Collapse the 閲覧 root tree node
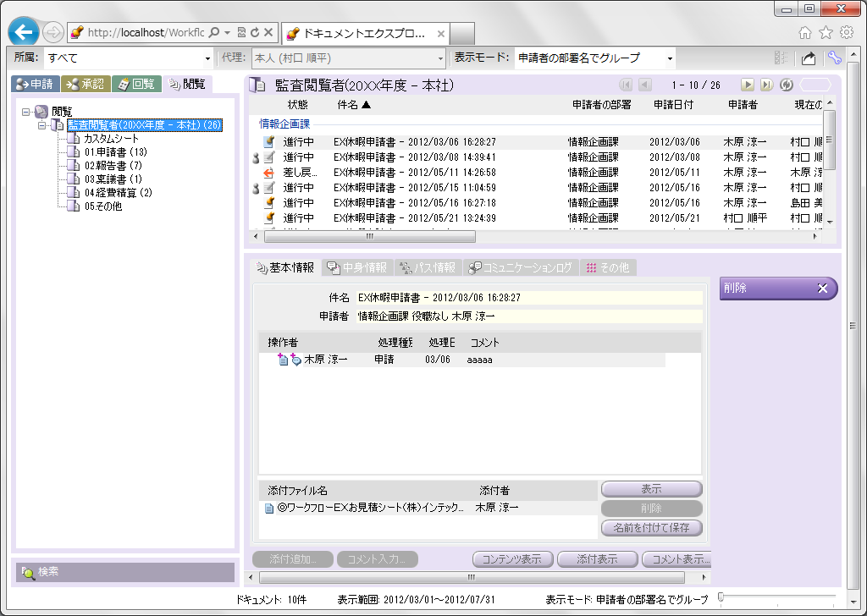The width and height of the screenshot is (867, 616). [26, 112]
